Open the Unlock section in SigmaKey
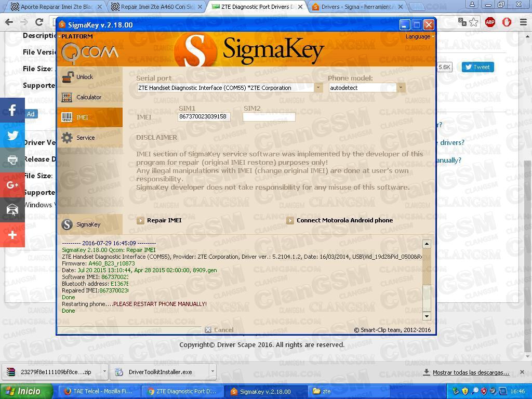The width and height of the screenshot is (532, 399). coord(89,77)
